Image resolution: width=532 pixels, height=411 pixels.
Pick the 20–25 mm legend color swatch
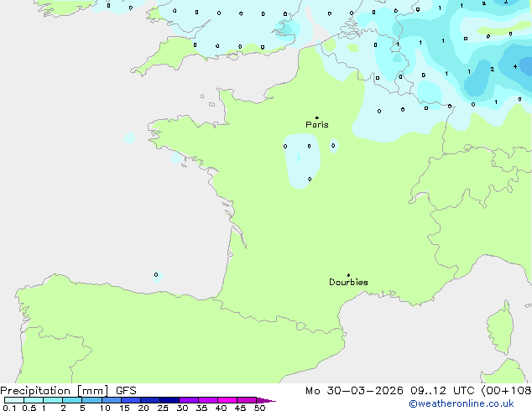pos(150,400)
